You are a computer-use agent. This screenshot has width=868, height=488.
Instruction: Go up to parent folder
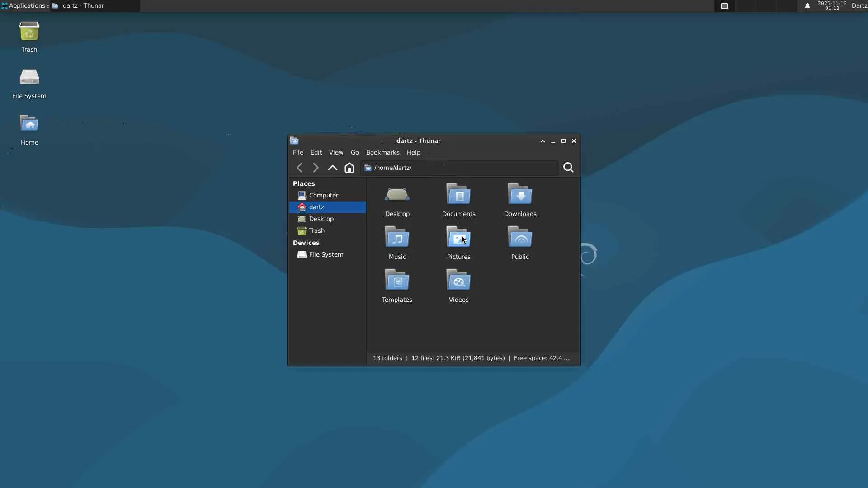click(x=332, y=168)
